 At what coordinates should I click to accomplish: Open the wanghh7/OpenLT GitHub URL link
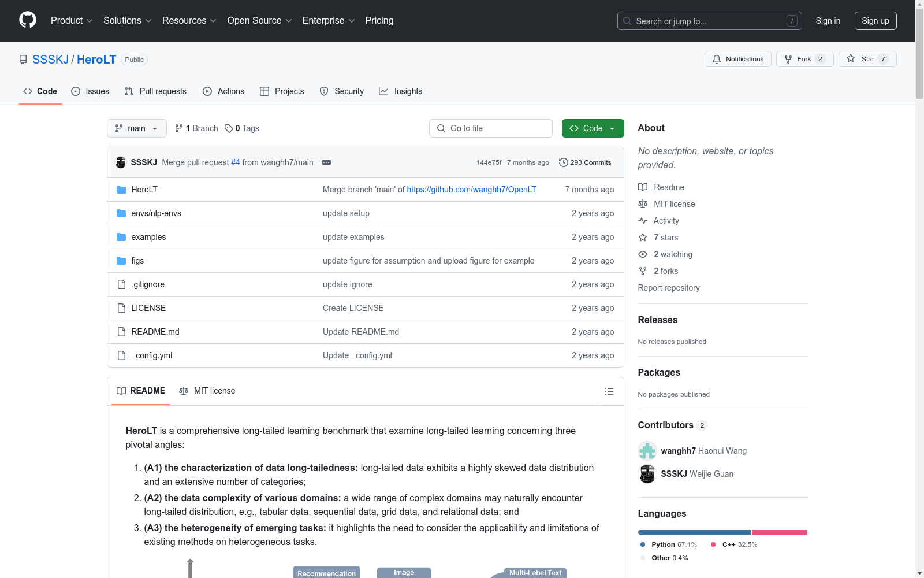coord(472,190)
